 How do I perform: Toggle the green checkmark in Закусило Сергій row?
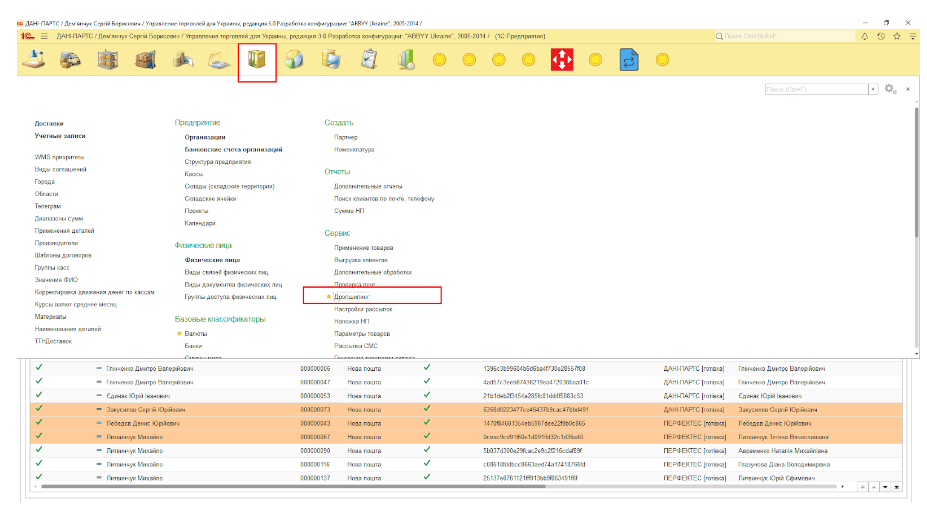click(x=38, y=409)
